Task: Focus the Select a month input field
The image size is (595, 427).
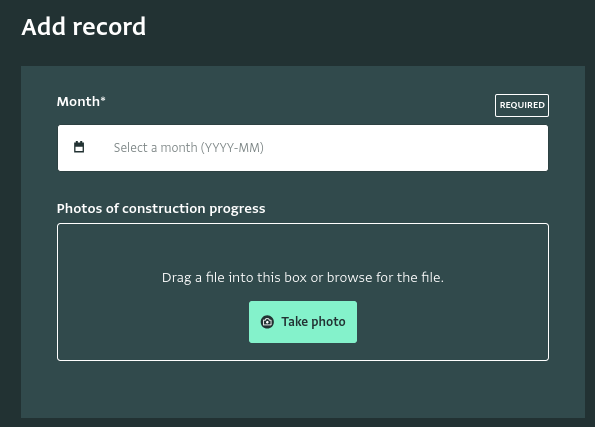Action: tap(303, 148)
